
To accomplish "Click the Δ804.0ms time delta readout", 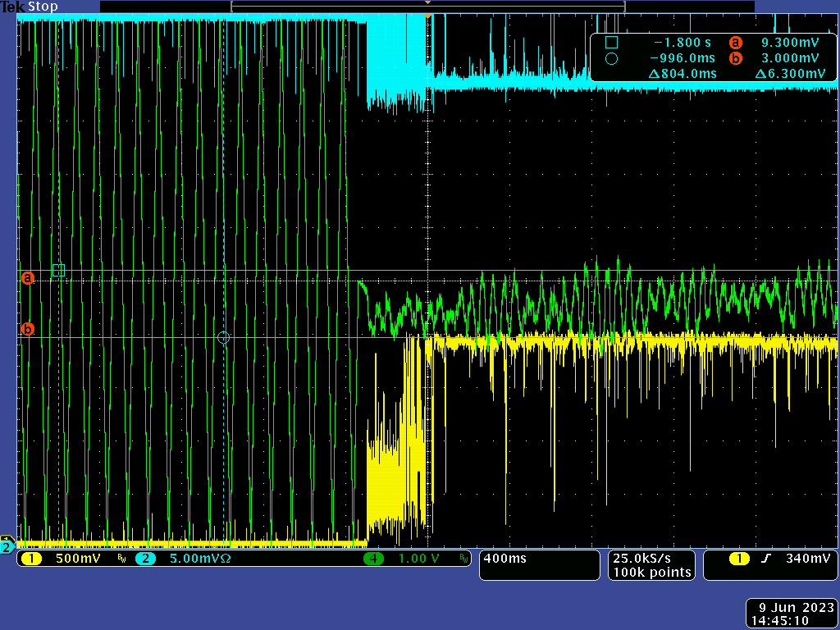I will point(682,74).
